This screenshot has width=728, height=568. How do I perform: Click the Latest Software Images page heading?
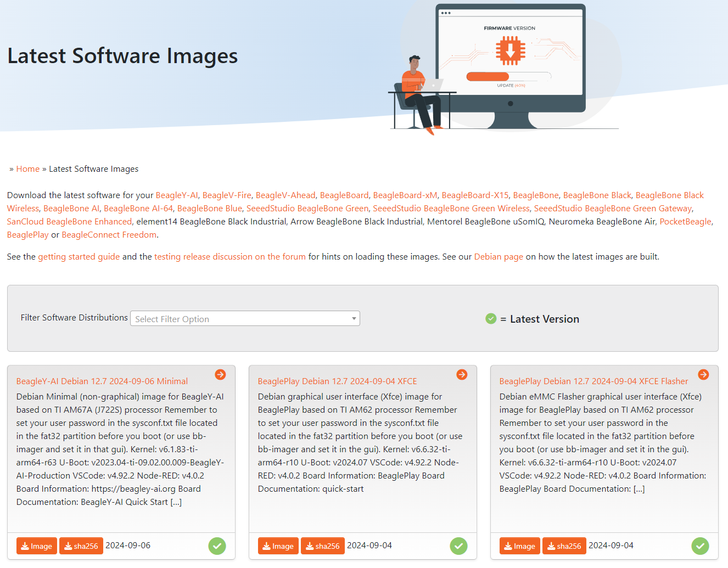tap(122, 56)
